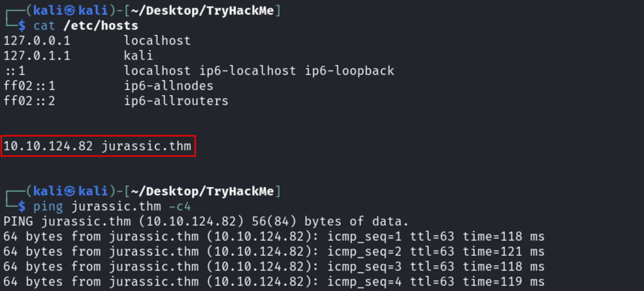Click the icmp_seq=4 ping reply line
Viewport: 644px width, 291px height.
(x=273, y=282)
